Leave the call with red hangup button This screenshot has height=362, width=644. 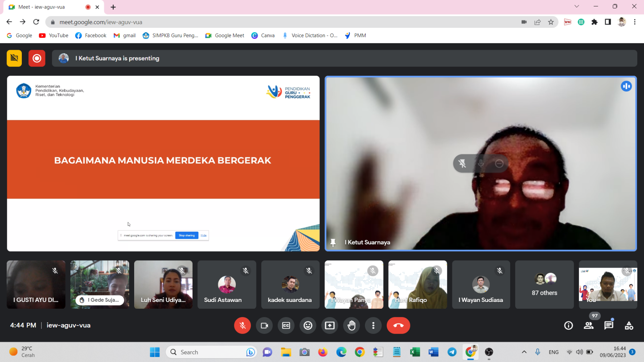(398, 326)
